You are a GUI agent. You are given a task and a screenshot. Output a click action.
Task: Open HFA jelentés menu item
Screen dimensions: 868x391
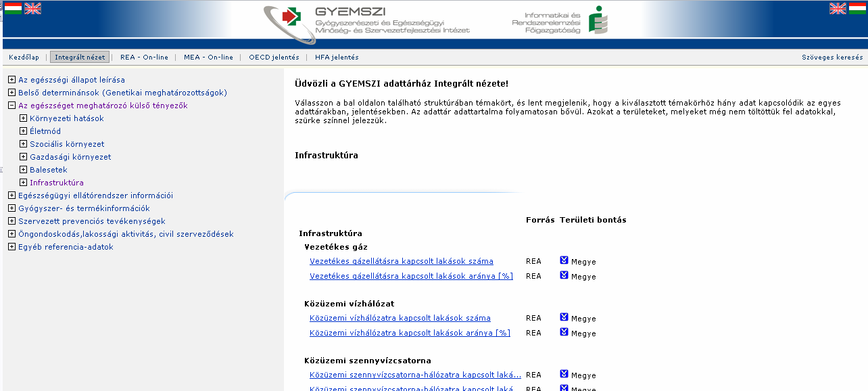pyautogui.click(x=337, y=57)
